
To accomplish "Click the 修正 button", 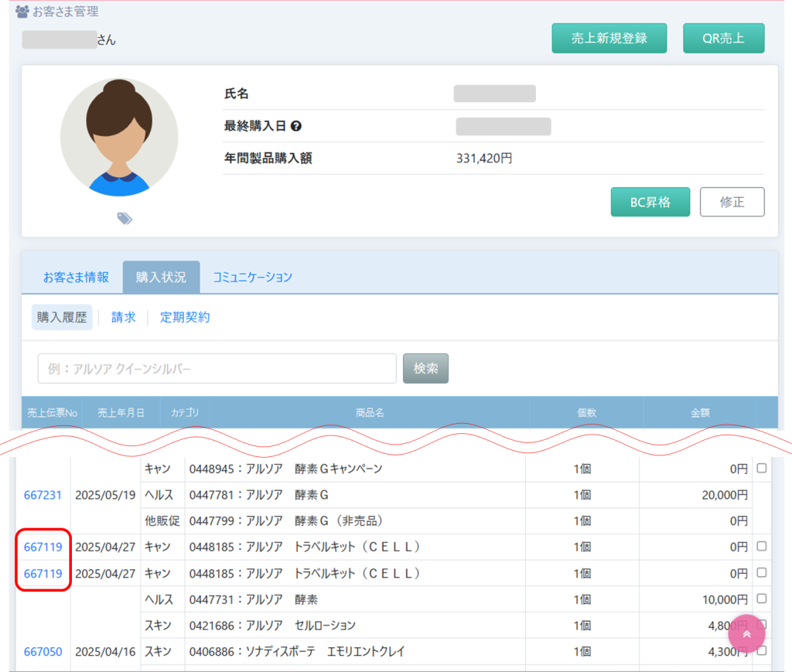I will 732,202.
